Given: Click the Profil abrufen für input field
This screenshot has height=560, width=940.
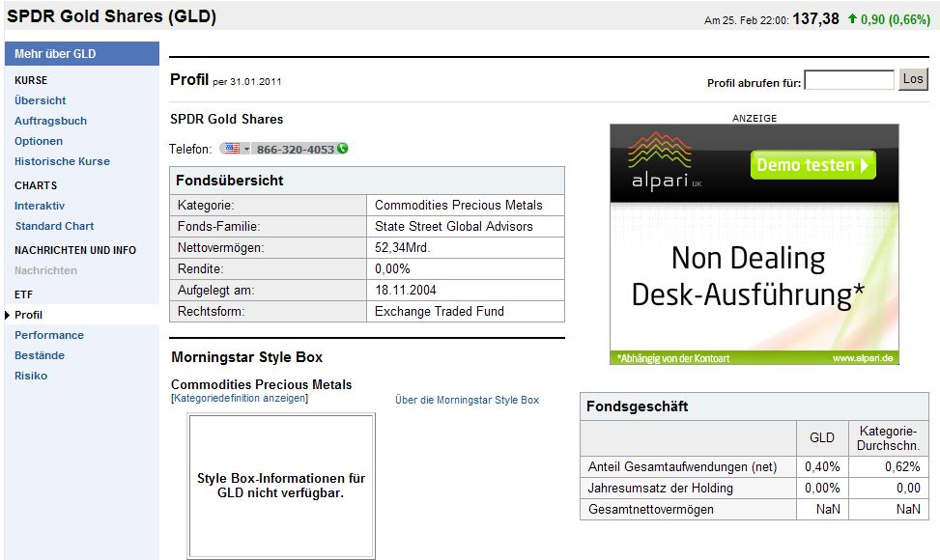Looking at the screenshot, I should (849, 80).
